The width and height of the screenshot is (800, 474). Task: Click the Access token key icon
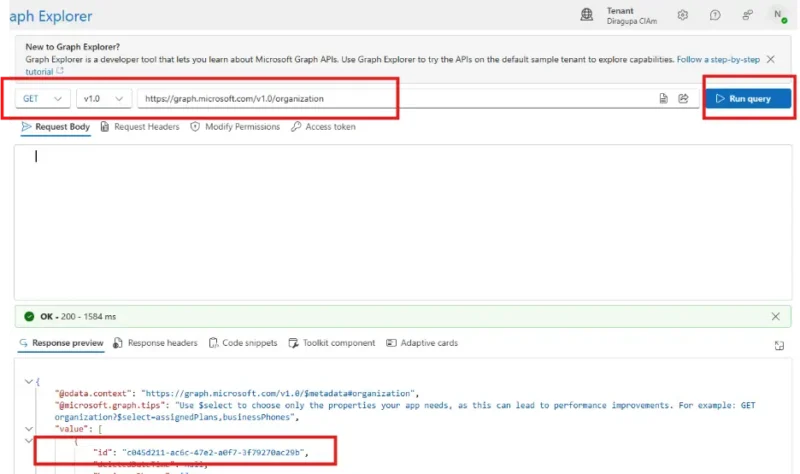(296, 127)
